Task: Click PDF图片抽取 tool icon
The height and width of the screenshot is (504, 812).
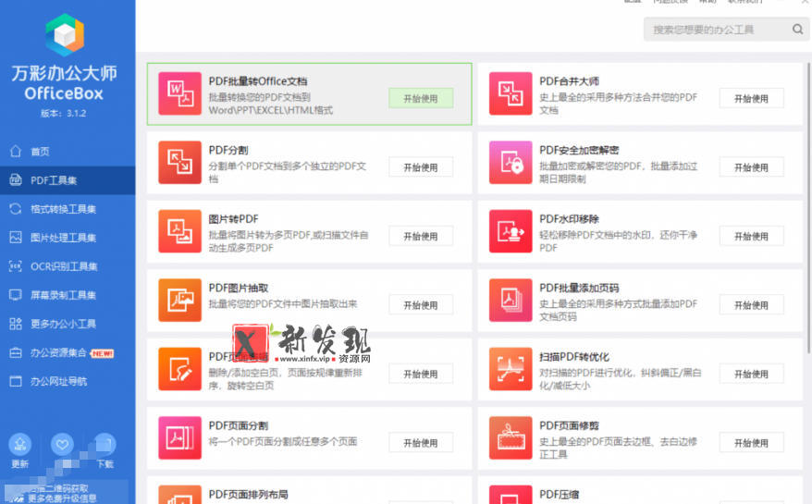Action: point(179,300)
